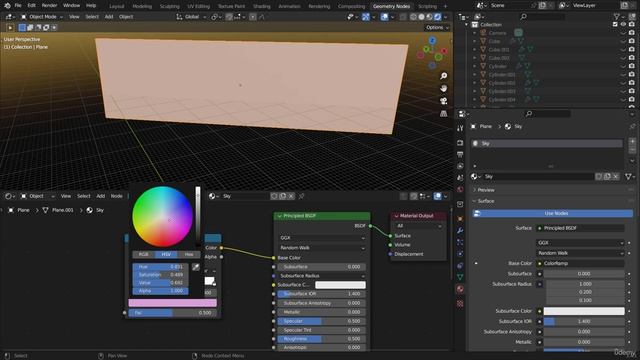Open the File menu
This screenshot has height=360, width=640.
[18, 6]
